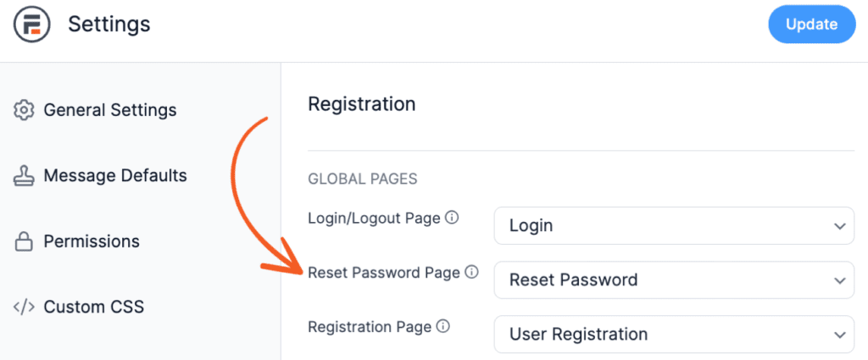The width and height of the screenshot is (868, 360).
Task: Click the Update button
Action: tap(812, 25)
